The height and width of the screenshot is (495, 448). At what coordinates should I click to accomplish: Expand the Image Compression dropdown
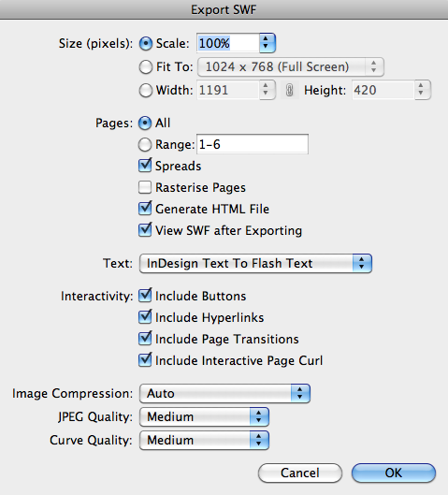tap(224, 393)
